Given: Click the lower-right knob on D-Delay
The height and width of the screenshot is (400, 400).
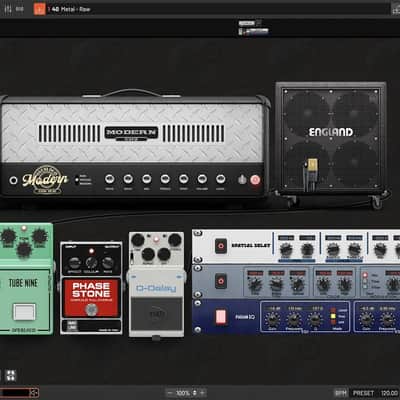Looking at the screenshot, I should (164, 254).
